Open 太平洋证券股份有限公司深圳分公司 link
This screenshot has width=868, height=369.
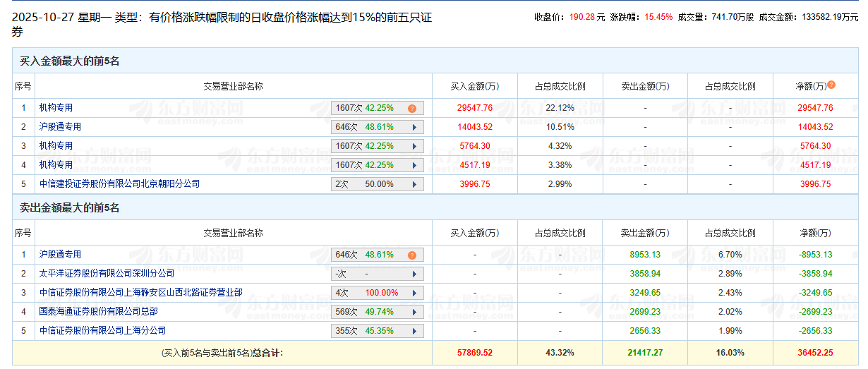(107, 273)
